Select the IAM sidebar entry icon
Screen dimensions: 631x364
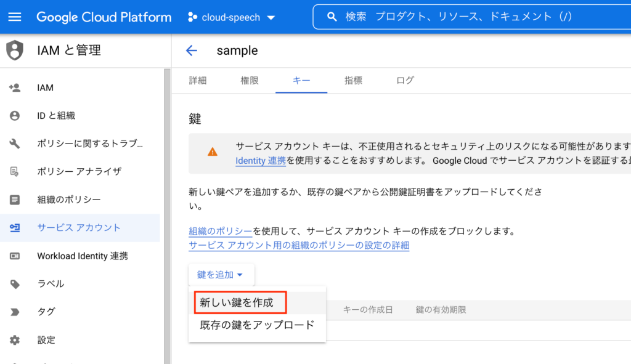point(15,87)
